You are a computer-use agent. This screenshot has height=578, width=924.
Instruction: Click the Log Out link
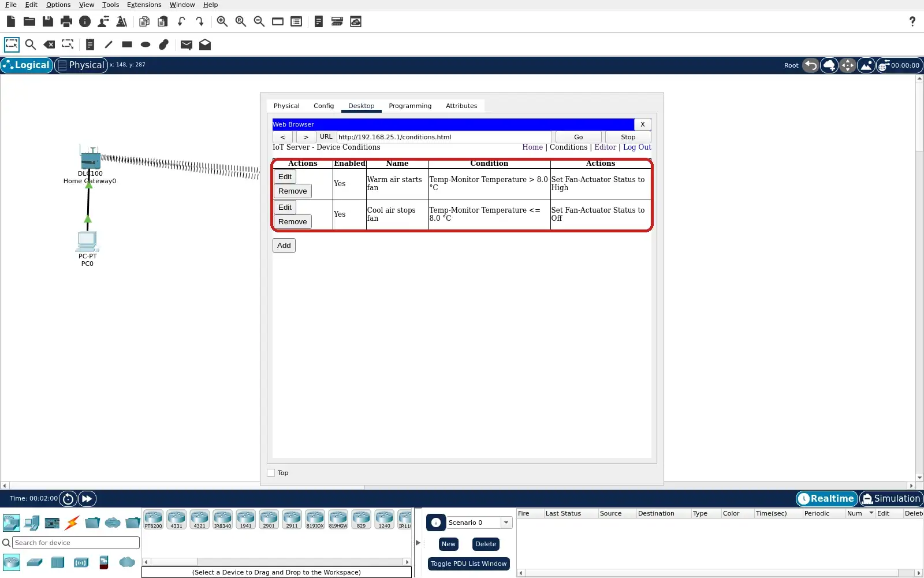637,147
